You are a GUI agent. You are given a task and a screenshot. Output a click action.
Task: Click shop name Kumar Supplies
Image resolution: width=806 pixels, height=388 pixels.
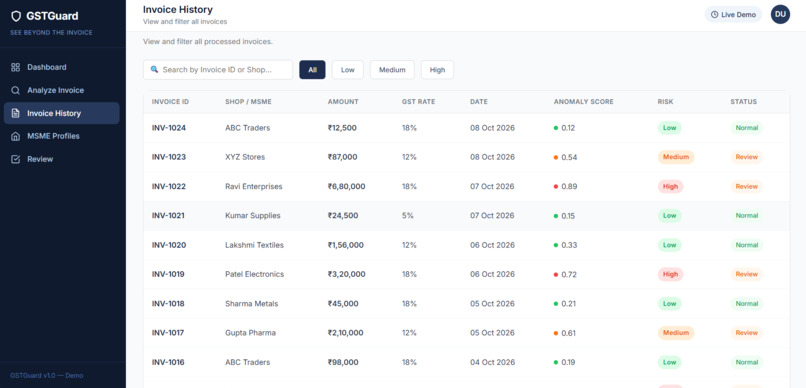253,216
